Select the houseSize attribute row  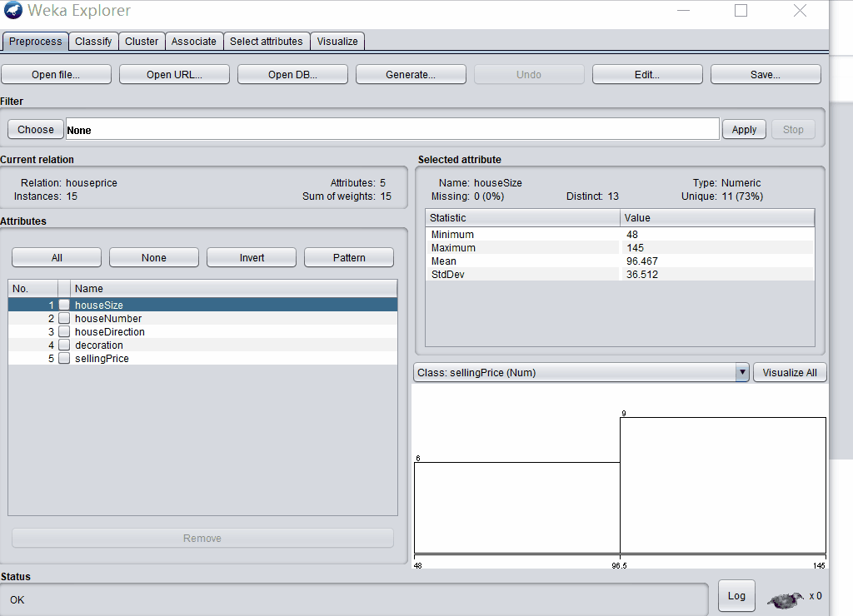[203, 305]
